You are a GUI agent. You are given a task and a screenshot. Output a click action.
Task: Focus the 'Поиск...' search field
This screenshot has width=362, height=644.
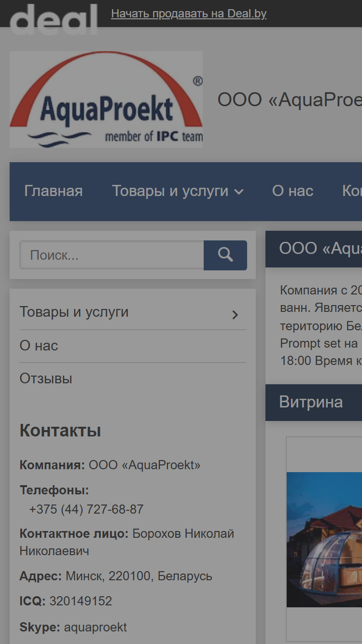[111, 255]
